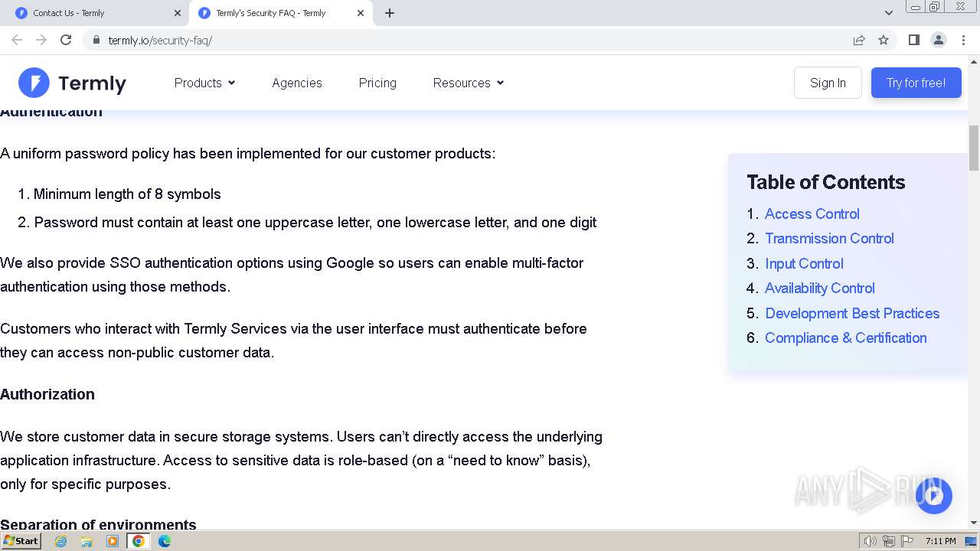The image size is (980, 551).
Task: Click the 'Minimum length of 8 symbols' list item
Action: [x=127, y=194]
